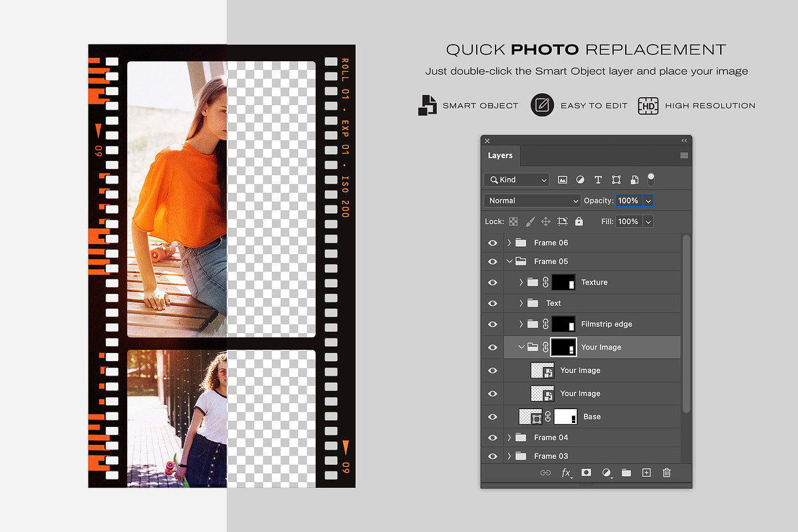Hide the Your Image group
Image resolution: width=798 pixels, height=532 pixels.
[x=493, y=347]
